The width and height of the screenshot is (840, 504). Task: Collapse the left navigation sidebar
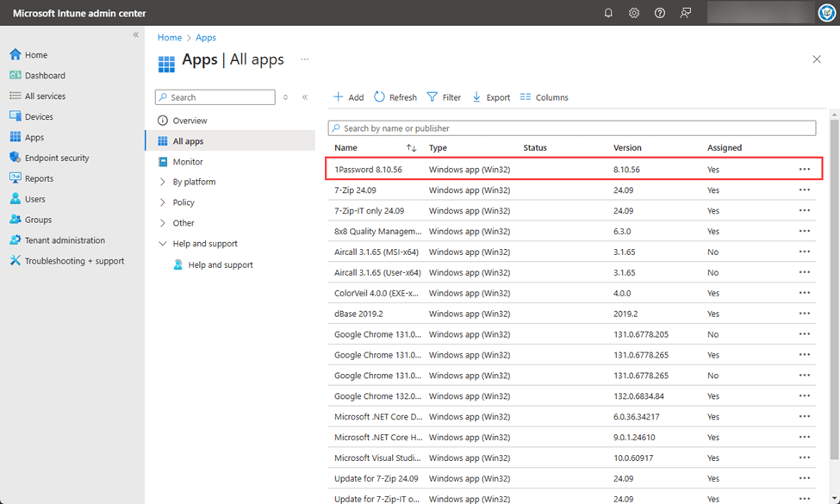tap(135, 34)
